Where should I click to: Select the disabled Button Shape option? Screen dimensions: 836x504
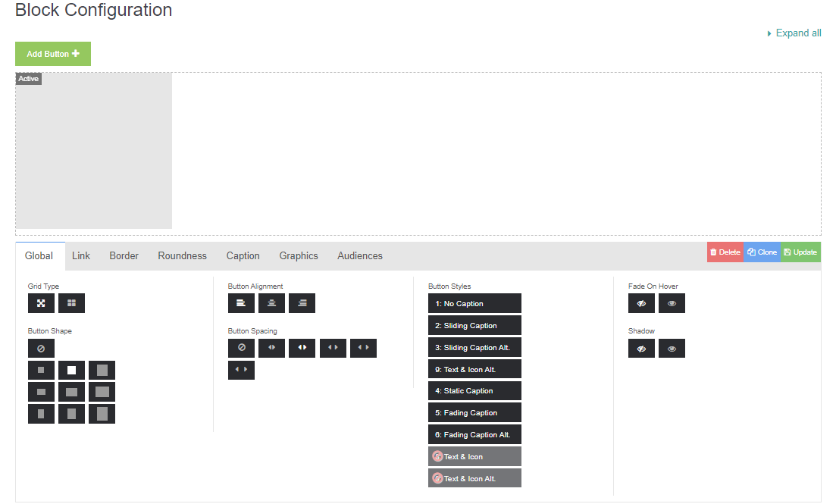pyautogui.click(x=41, y=348)
